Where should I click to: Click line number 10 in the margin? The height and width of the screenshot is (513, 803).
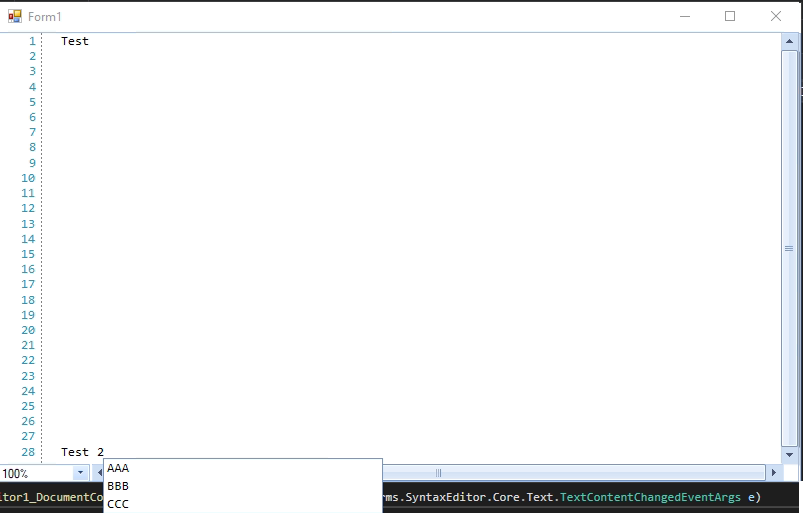(28, 178)
